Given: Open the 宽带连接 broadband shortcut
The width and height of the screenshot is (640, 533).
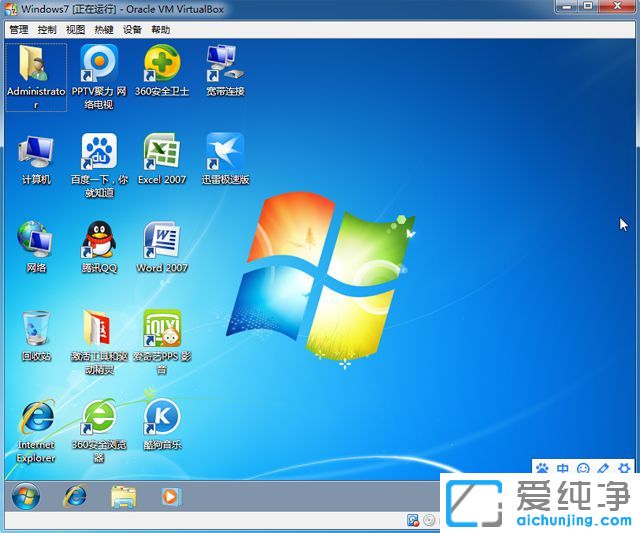Looking at the screenshot, I should click(225, 71).
